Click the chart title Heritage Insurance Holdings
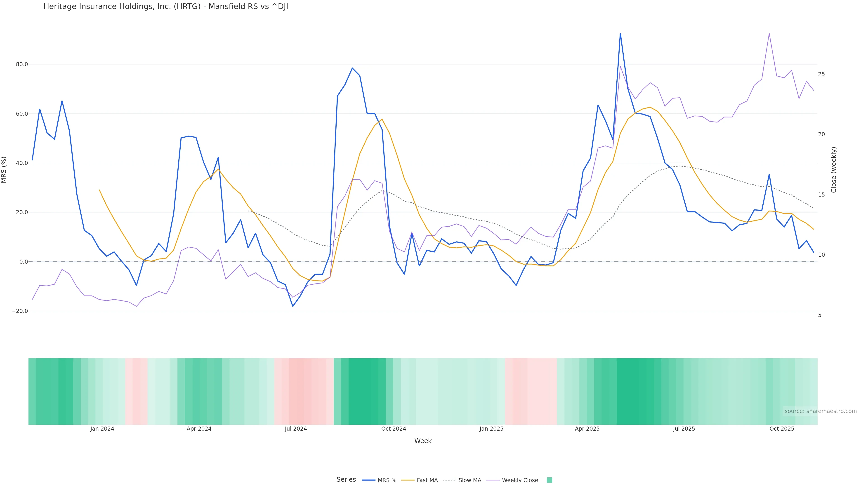The image size is (868, 488). [165, 7]
